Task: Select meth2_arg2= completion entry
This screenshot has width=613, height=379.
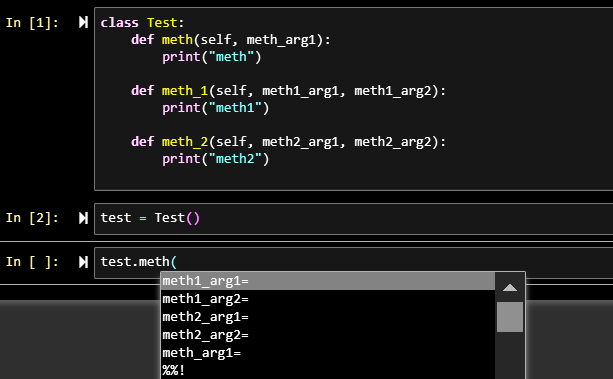Action: 328,335
